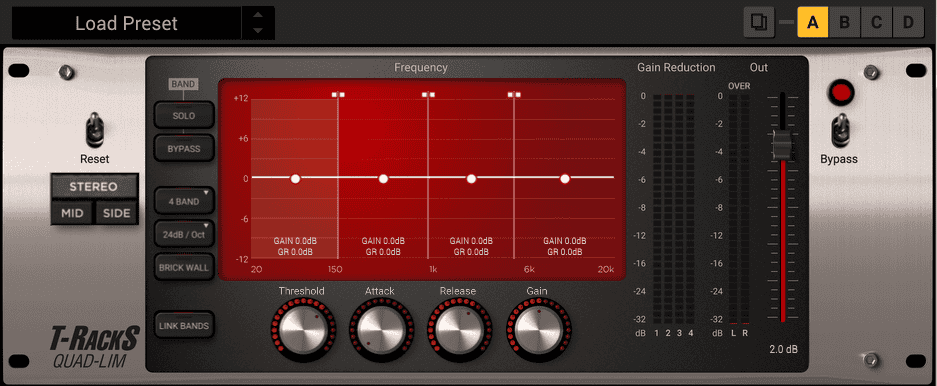Click the 6k crossover handle
The height and width of the screenshot is (386, 937).
514,94
